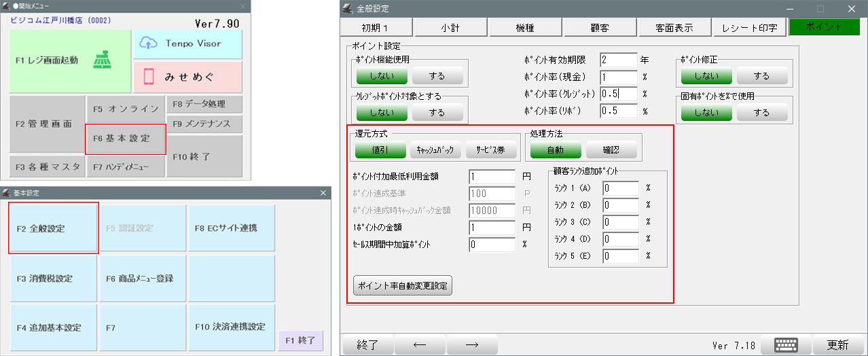Set クレジットポイント対象とする to しない

382,112
